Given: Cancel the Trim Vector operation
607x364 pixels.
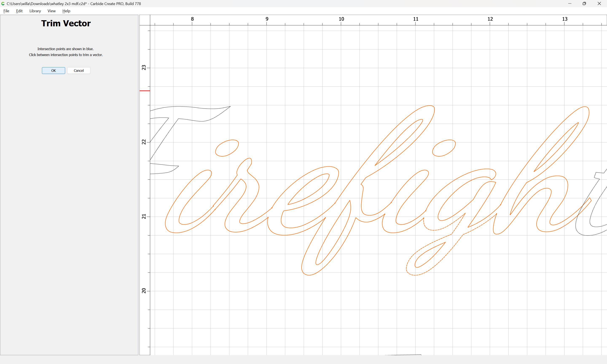Looking at the screenshot, I should click(79, 70).
